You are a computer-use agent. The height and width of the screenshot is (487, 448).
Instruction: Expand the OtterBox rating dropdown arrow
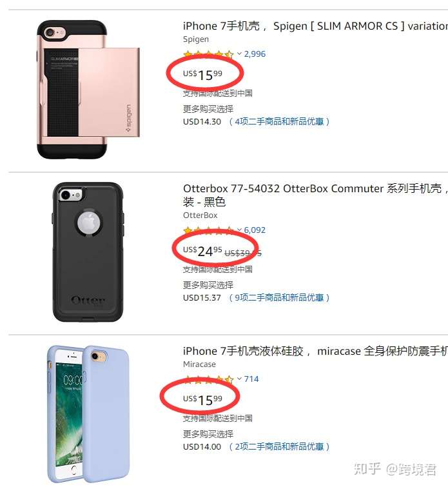pyautogui.click(x=239, y=230)
